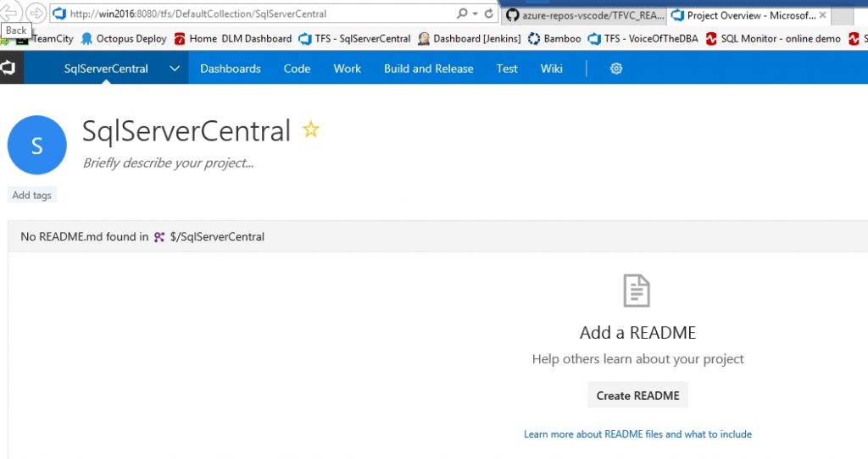The width and height of the screenshot is (868, 459).
Task: Open the Bamboo bookmark
Action: 554,39
